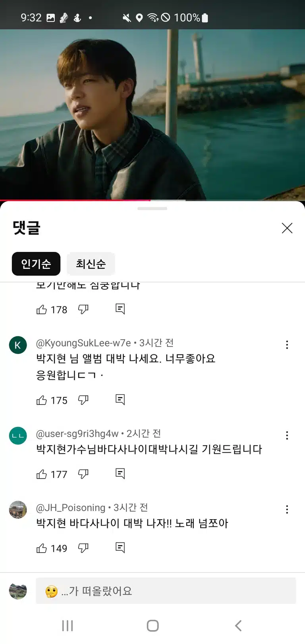Tap the Android back navigation button
Viewport: 305px width, 644px height.
[238, 626]
